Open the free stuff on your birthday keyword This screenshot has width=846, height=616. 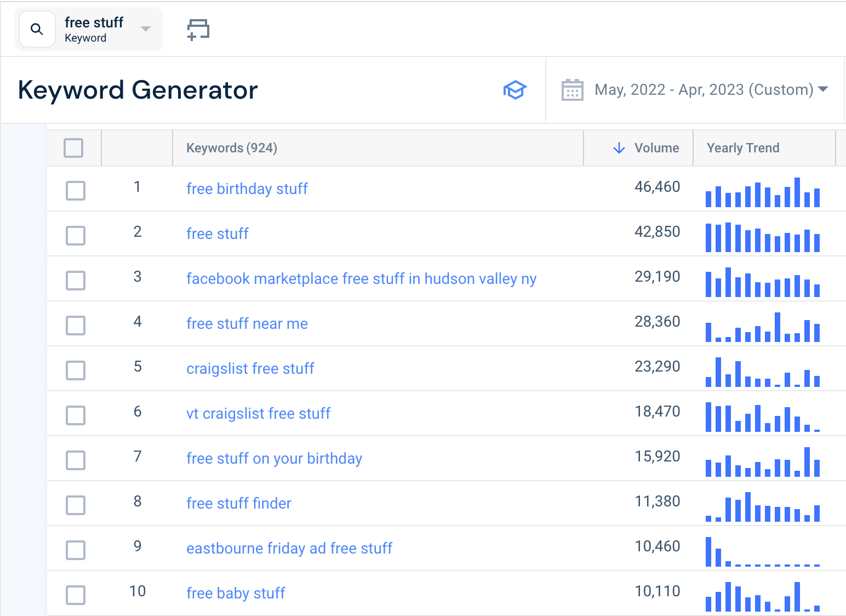tap(274, 458)
